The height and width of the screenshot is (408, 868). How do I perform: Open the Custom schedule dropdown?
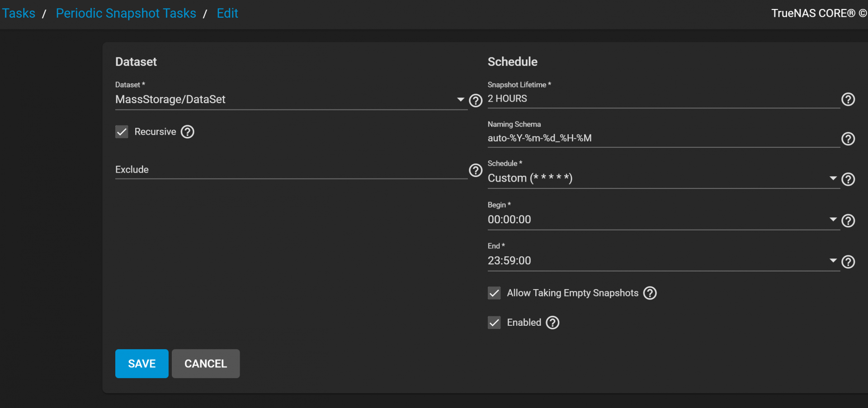coord(664,178)
